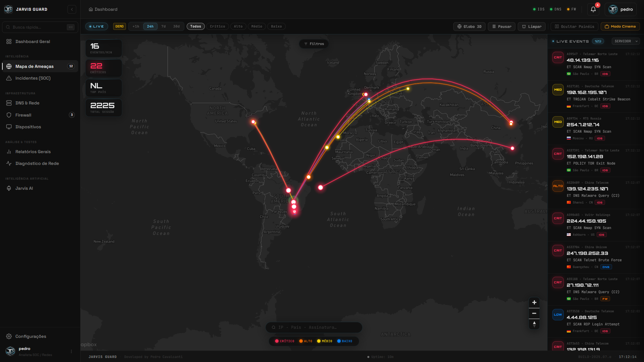
Task: Open the Filtros panel on the map
Action: pyautogui.click(x=313, y=44)
